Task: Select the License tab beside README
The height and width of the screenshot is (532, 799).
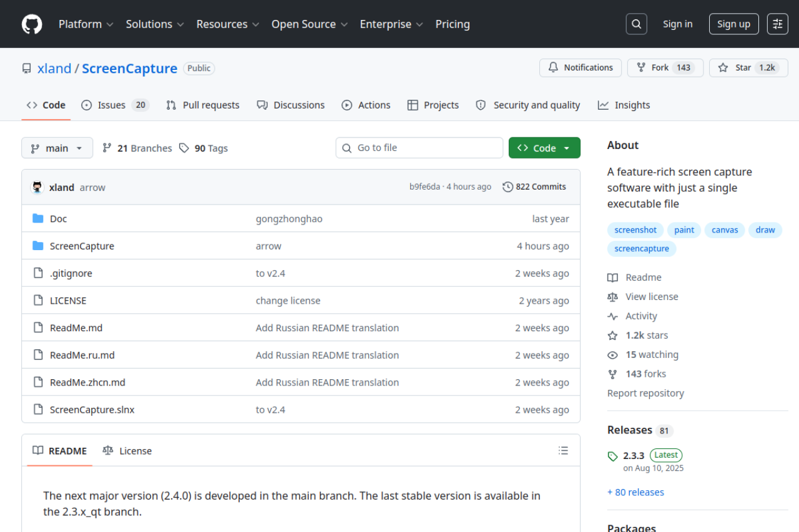Action: tap(127, 450)
